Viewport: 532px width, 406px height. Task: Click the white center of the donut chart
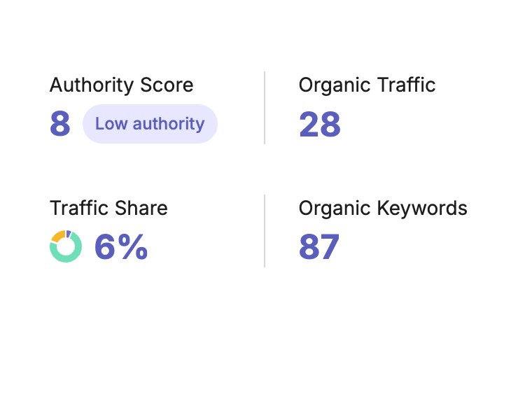(66, 246)
